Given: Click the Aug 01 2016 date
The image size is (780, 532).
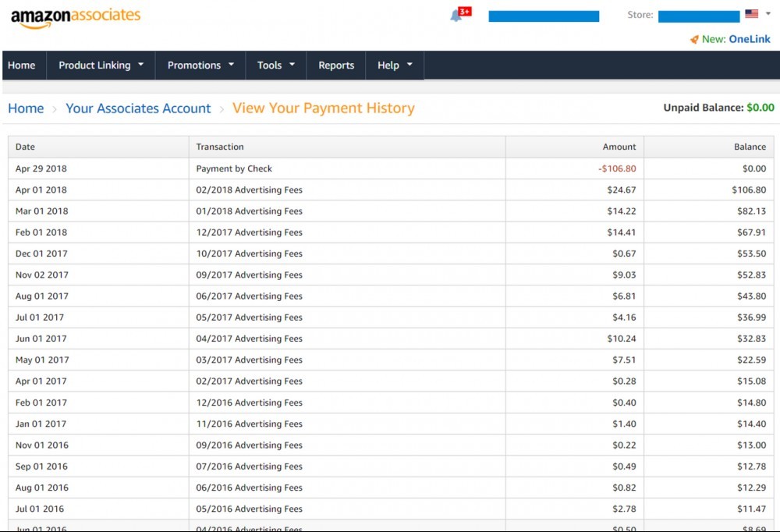Looking at the screenshot, I should pos(42,488).
